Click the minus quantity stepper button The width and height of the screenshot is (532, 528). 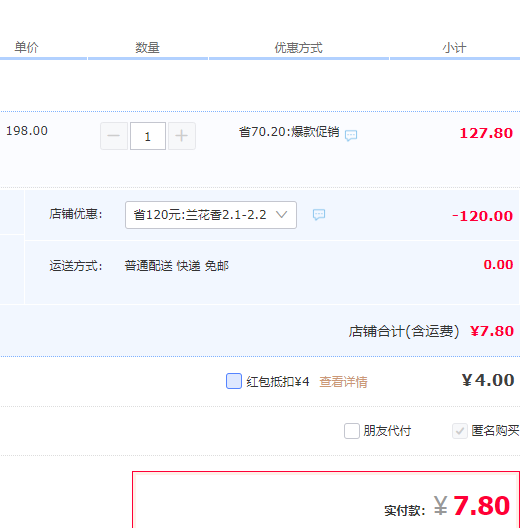[114, 136]
